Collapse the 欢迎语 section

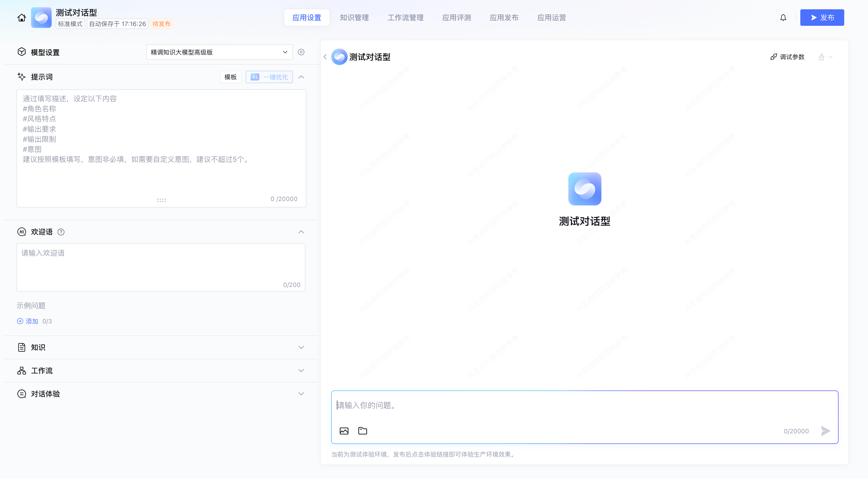(301, 232)
